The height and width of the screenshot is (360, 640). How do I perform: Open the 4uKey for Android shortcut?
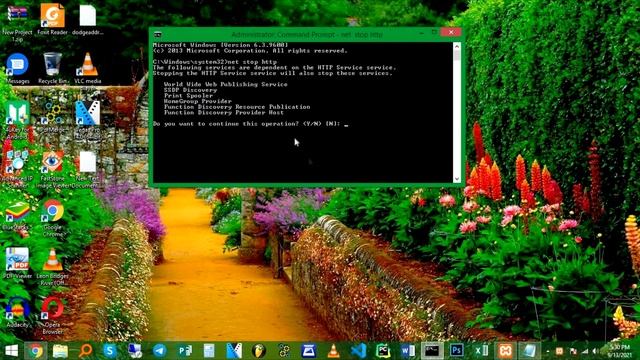pyautogui.click(x=17, y=120)
